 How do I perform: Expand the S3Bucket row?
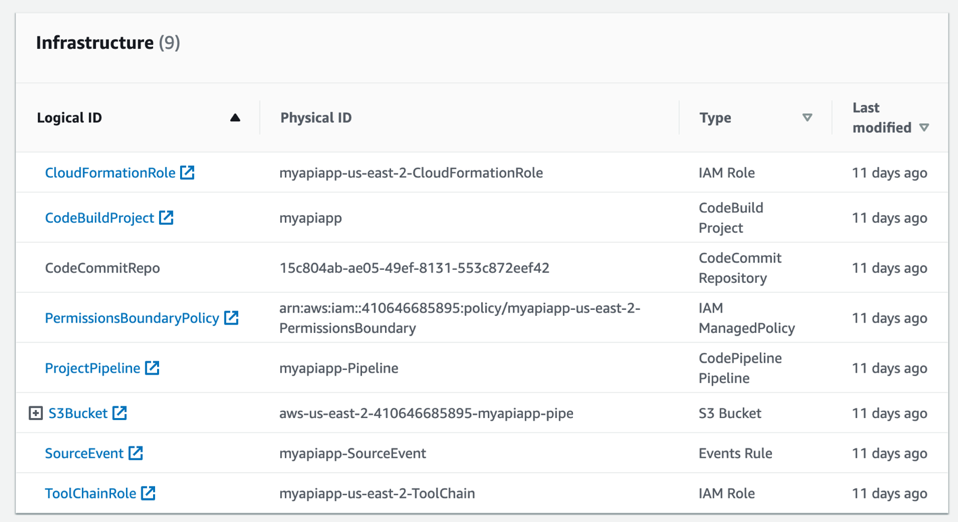(35, 413)
